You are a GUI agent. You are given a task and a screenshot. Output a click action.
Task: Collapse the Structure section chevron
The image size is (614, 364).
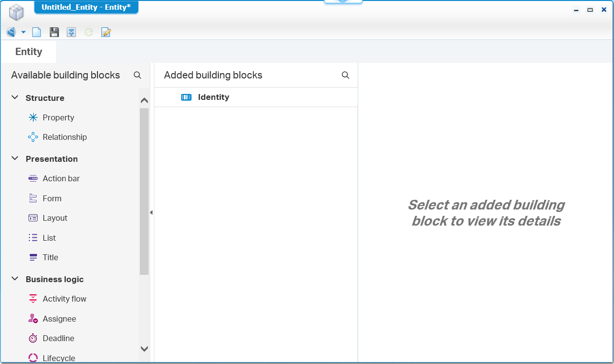(x=15, y=97)
